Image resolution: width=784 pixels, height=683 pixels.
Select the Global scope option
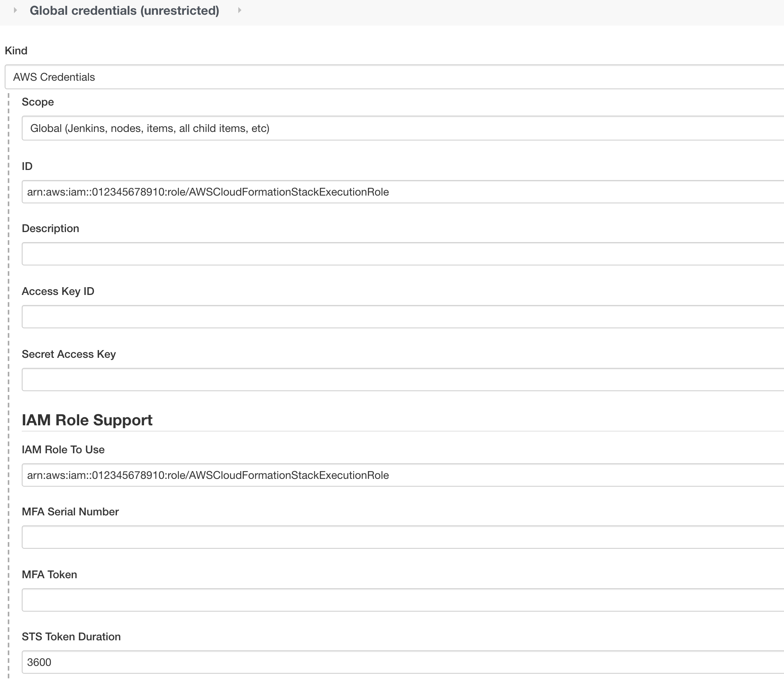pos(150,128)
